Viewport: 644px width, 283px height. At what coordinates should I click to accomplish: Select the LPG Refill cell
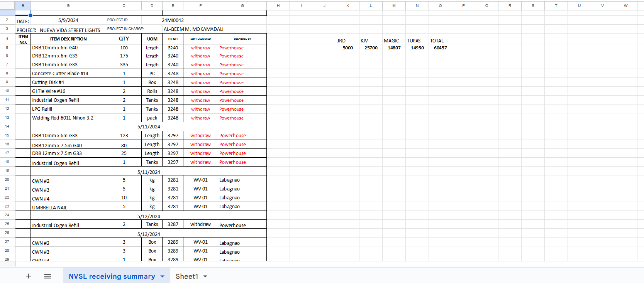[68, 109]
